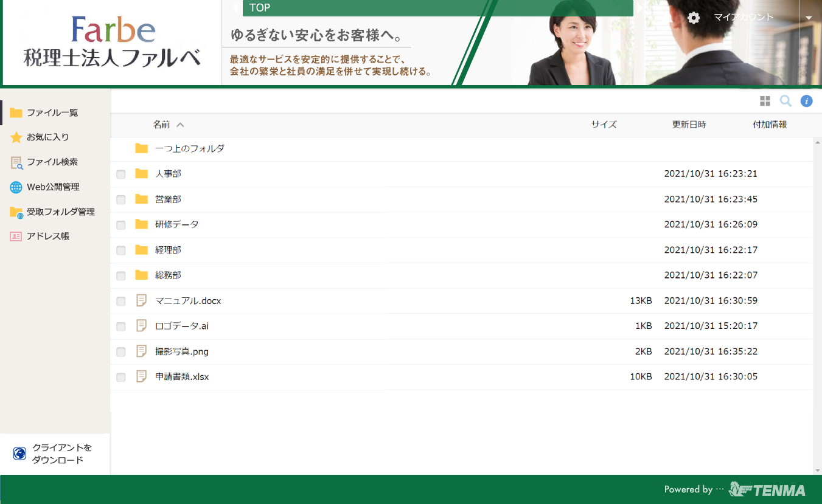Check the 経理部 row checkbox
This screenshot has width=822, height=504.
tap(121, 250)
